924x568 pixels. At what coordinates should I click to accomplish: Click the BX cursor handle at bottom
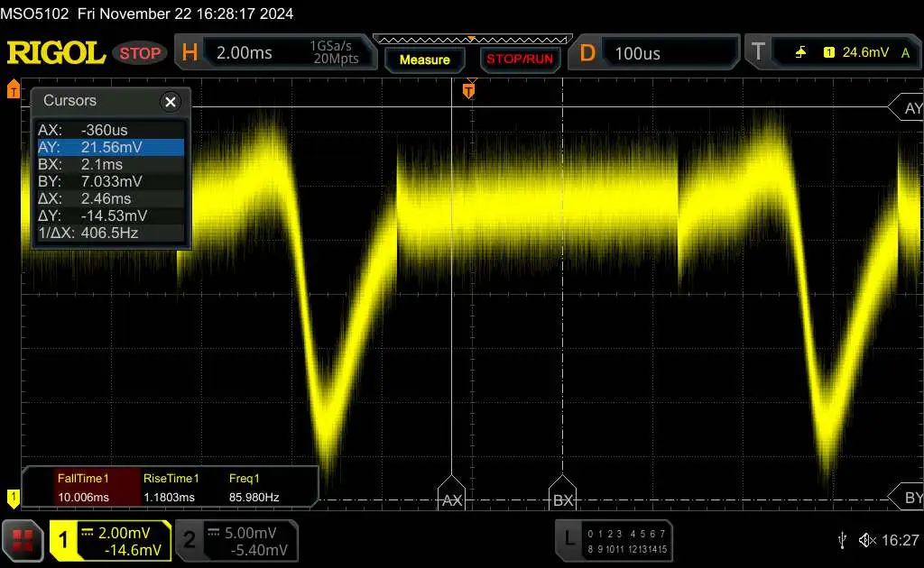pyautogui.click(x=562, y=492)
